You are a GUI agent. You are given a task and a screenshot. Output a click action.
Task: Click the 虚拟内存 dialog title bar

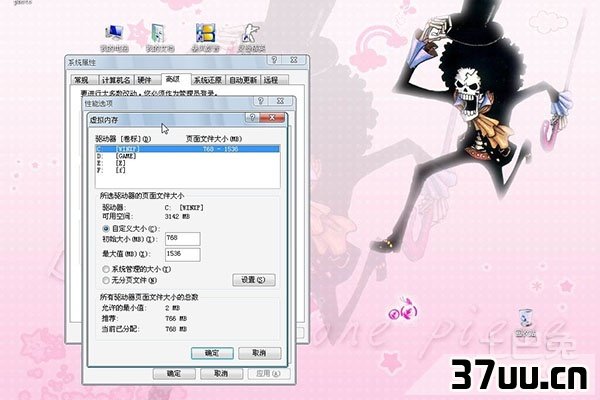[166, 119]
